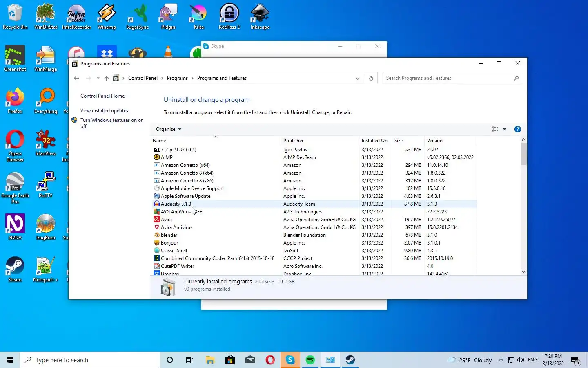
Task: Open the recent locations dropdown arrow
Action: 98,78
